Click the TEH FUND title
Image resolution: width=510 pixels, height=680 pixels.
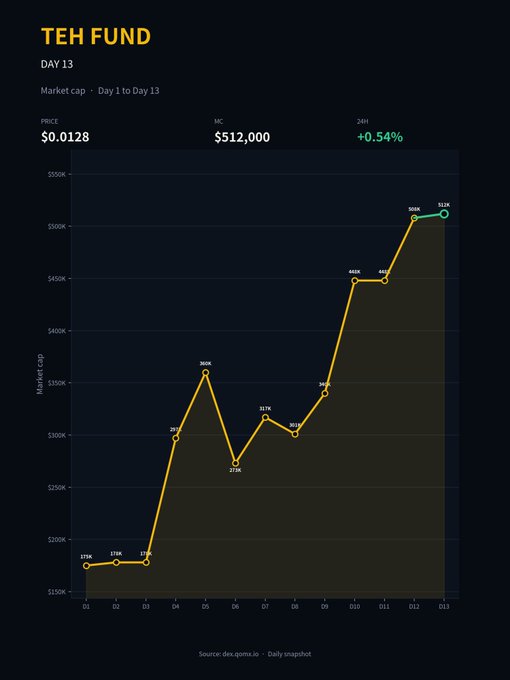(x=96, y=36)
